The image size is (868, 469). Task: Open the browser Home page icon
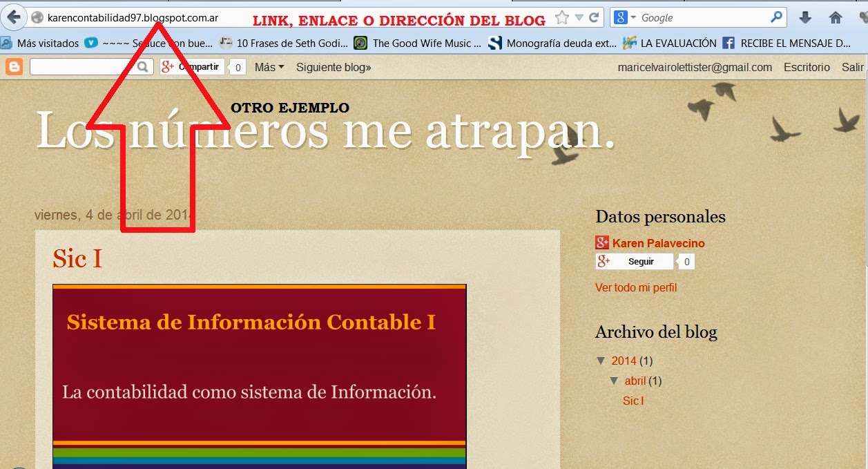835,17
